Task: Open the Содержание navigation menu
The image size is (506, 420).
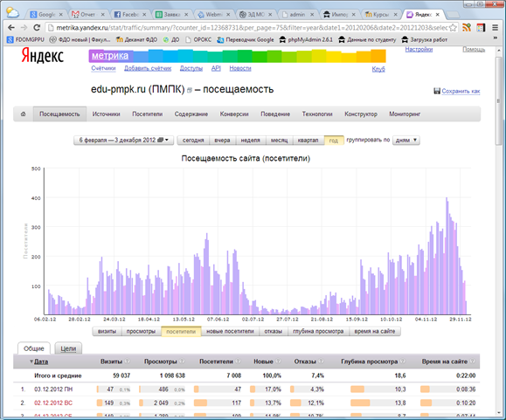Action: coord(191,114)
